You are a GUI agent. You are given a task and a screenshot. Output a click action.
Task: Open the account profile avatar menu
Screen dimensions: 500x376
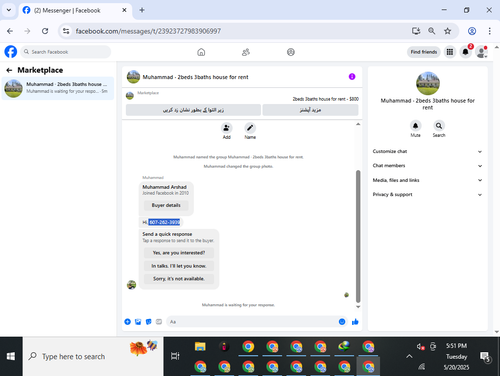[x=481, y=52]
